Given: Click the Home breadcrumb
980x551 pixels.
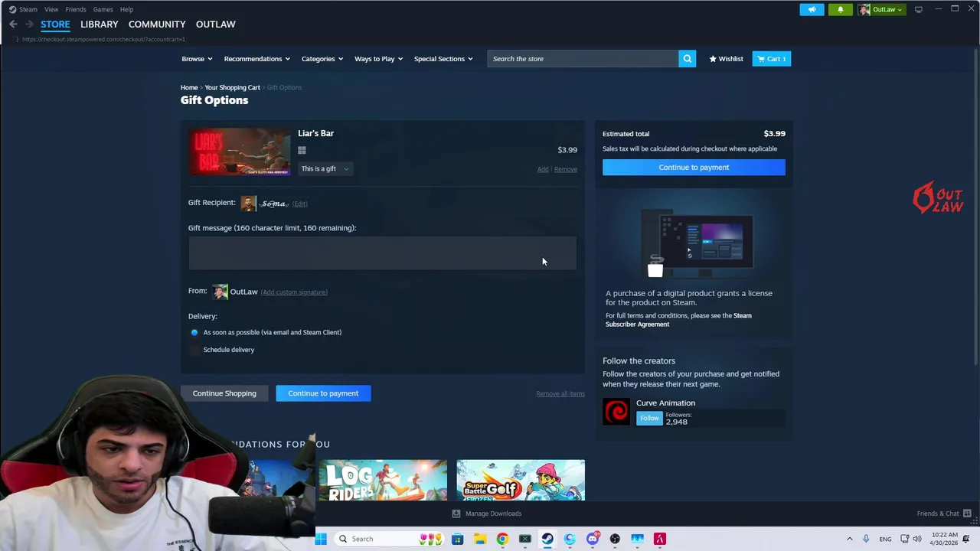Looking at the screenshot, I should [189, 87].
